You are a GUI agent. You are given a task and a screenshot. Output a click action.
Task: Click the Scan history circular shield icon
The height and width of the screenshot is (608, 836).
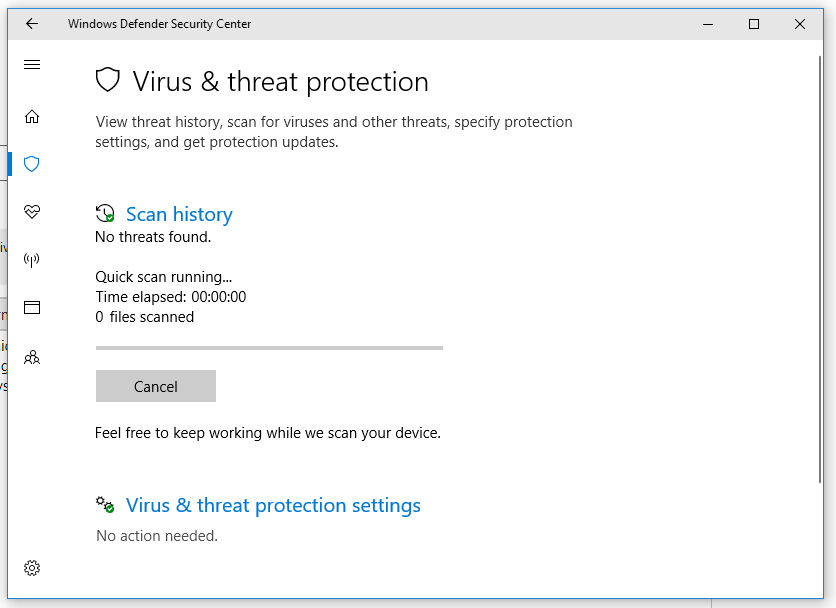104,213
